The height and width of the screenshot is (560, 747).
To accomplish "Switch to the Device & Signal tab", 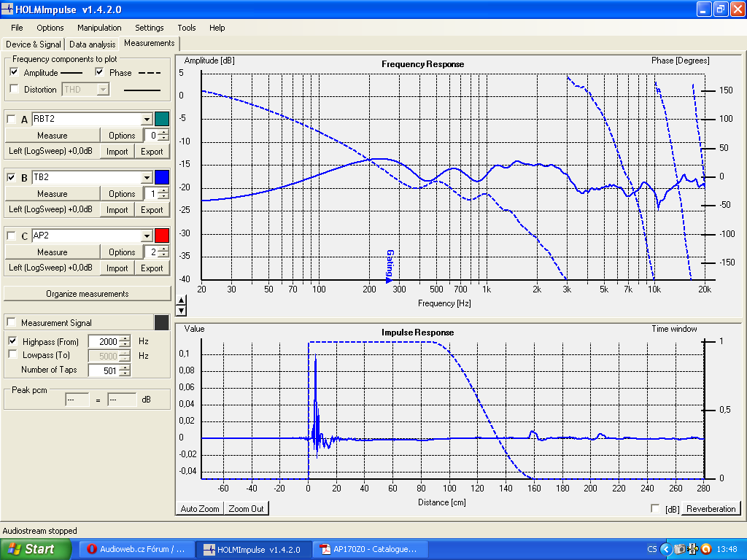I will tap(34, 44).
